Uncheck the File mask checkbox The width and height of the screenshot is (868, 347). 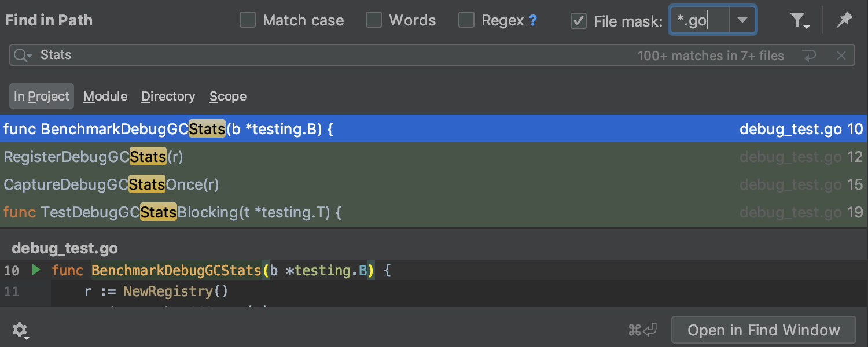(x=579, y=21)
